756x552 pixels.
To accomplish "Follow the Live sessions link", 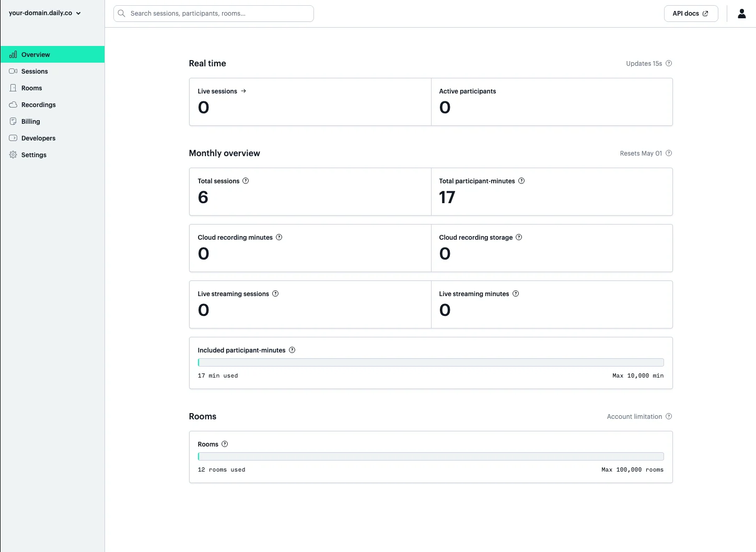I will tap(222, 91).
